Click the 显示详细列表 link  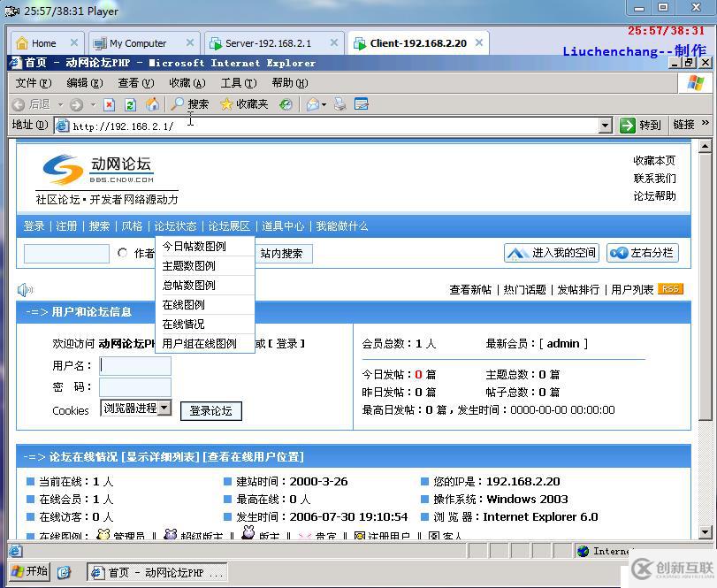(163, 456)
